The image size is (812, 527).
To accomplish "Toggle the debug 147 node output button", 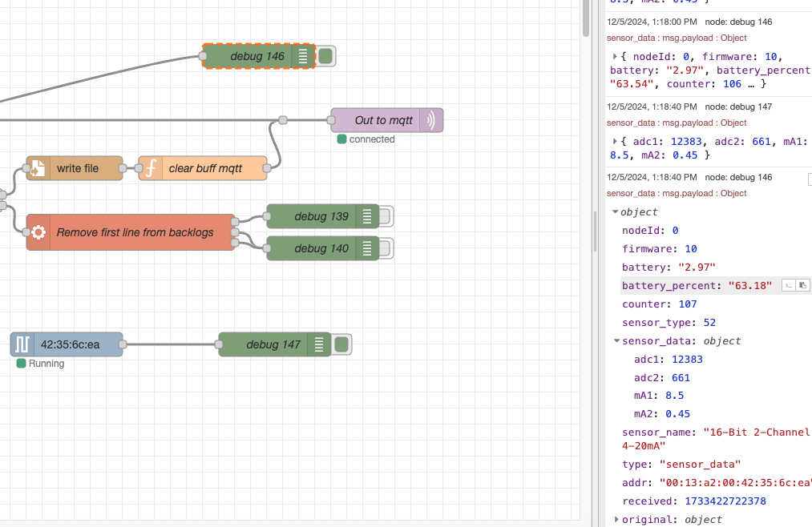I will click(x=341, y=344).
